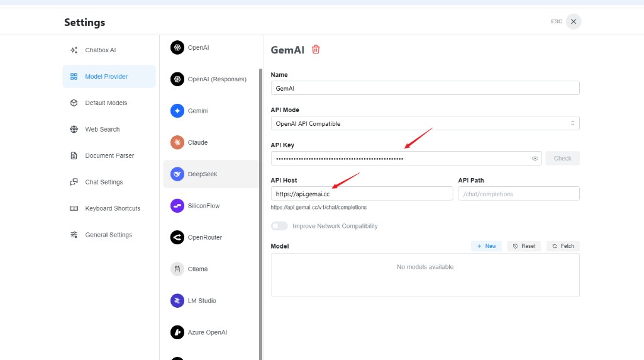This screenshot has width=644, height=360.
Task: Open the API Mode dropdown
Action: (425, 123)
